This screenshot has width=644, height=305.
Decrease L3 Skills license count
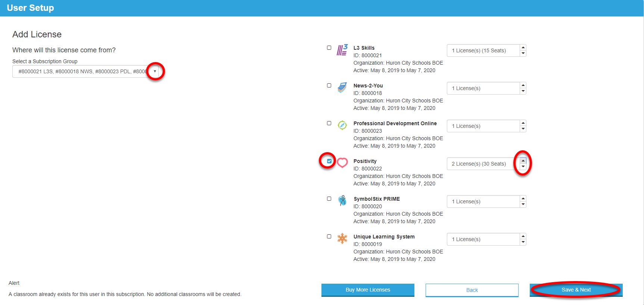pyautogui.click(x=523, y=53)
